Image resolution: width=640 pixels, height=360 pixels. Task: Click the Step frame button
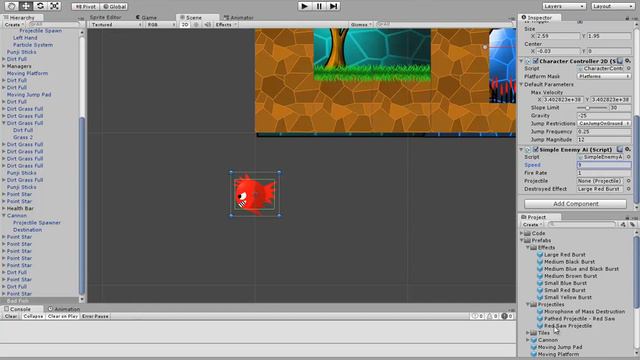click(x=333, y=6)
